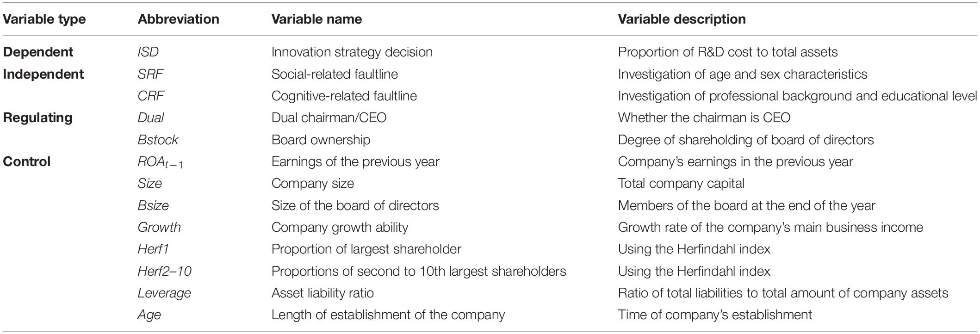Click Dual chairman/CEO variable name

(329, 118)
